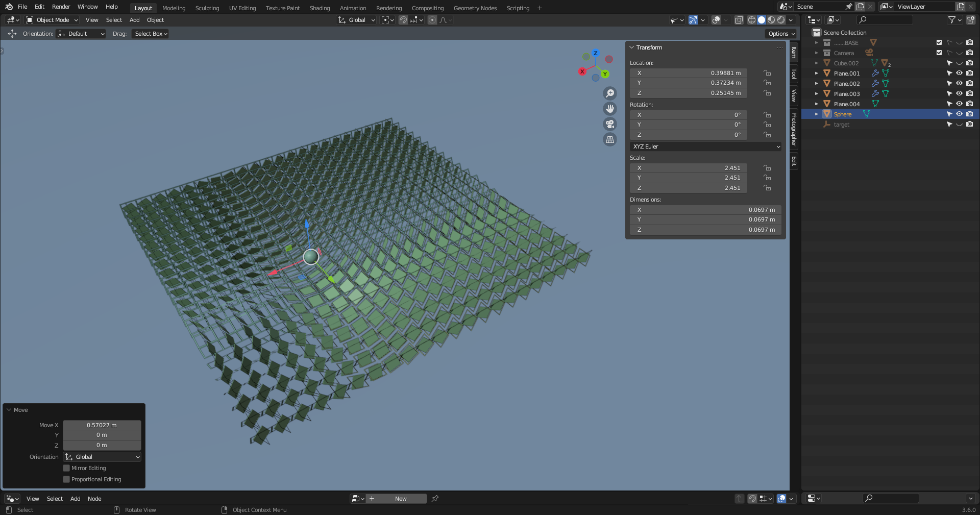Open Select Box drag dropdown
This screenshot has height=515, width=980.
tap(150, 34)
